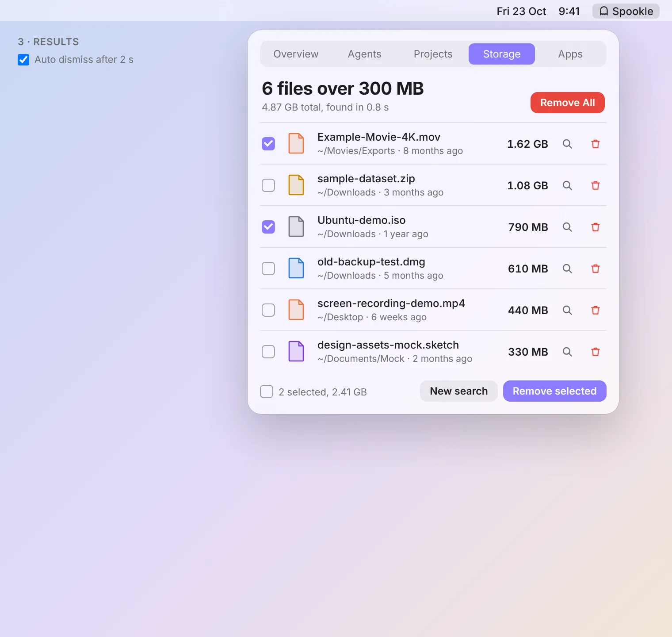672x637 pixels.
Task: Disable Auto dismiss after 2 s
Action: 23,60
